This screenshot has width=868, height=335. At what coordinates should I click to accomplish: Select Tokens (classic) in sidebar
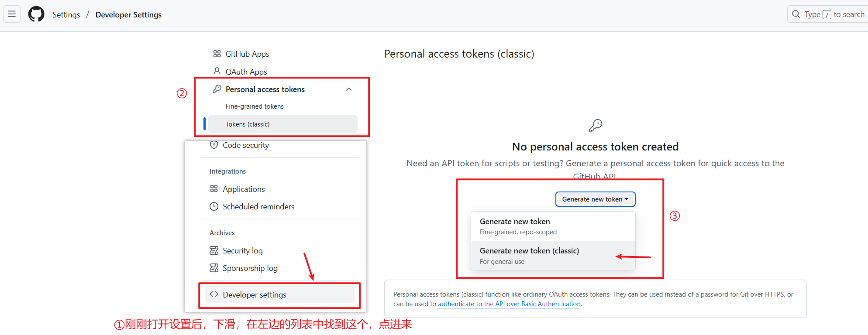point(248,124)
